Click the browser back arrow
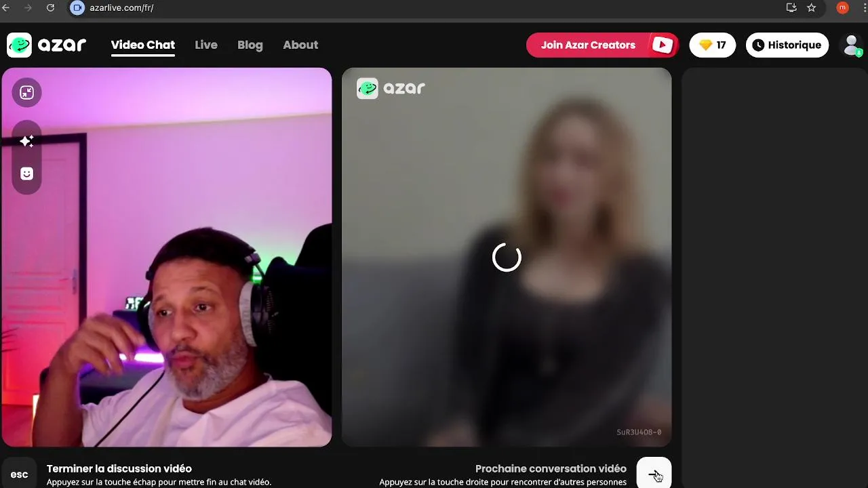The width and height of the screenshot is (868, 488). 7,7
